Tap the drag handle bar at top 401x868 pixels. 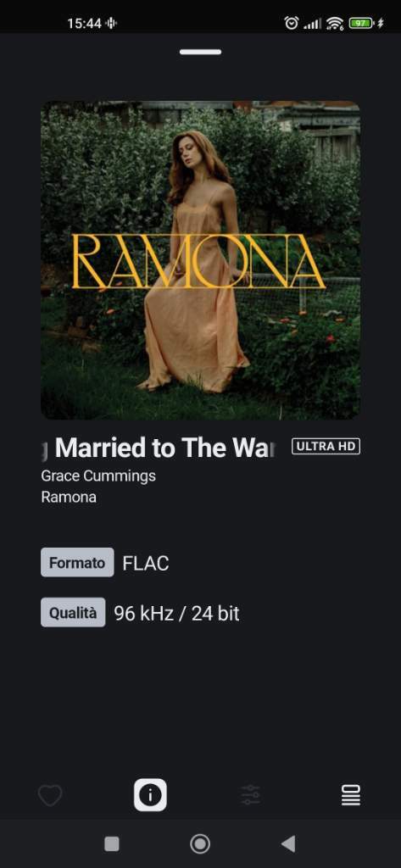pos(200,52)
